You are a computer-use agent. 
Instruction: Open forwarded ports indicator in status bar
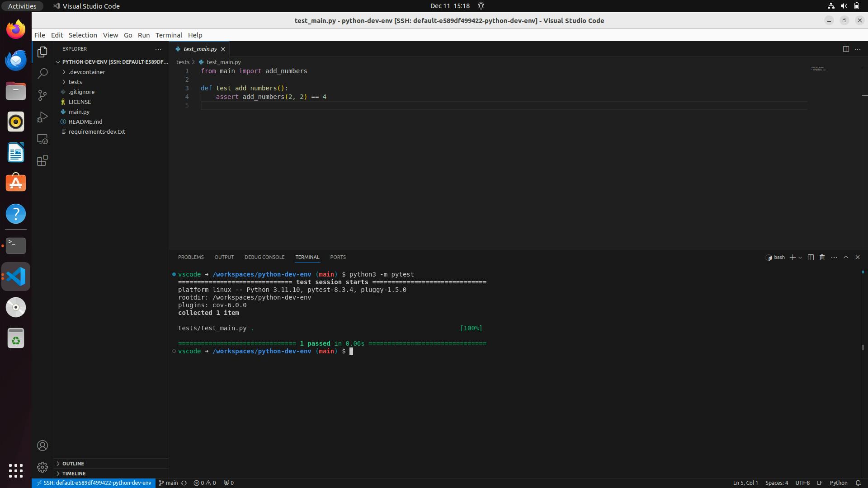pyautogui.click(x=229, y=483)
